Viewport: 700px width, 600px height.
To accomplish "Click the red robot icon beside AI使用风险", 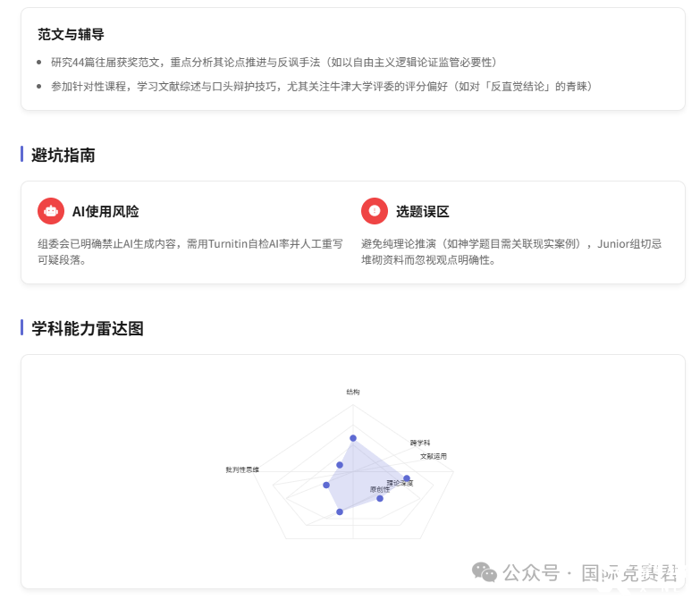I will (51, 211).
